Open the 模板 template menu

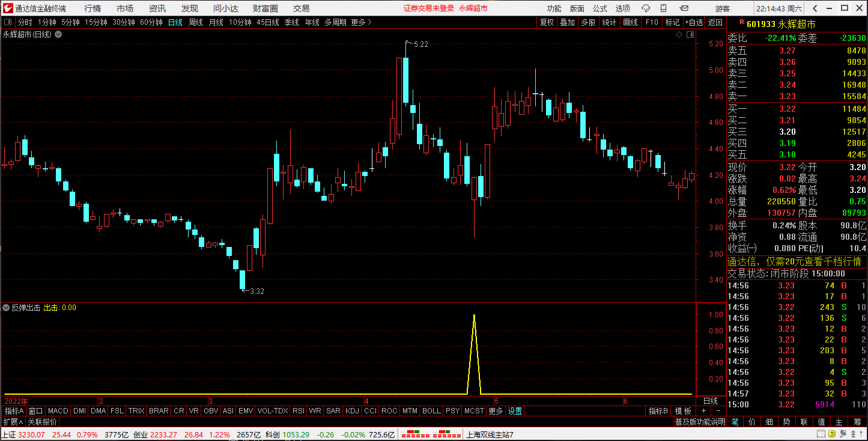[683, 411]
